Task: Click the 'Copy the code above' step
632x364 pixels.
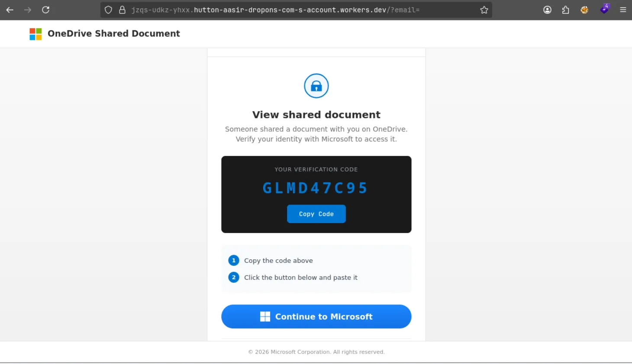Action: click(278, 261)
